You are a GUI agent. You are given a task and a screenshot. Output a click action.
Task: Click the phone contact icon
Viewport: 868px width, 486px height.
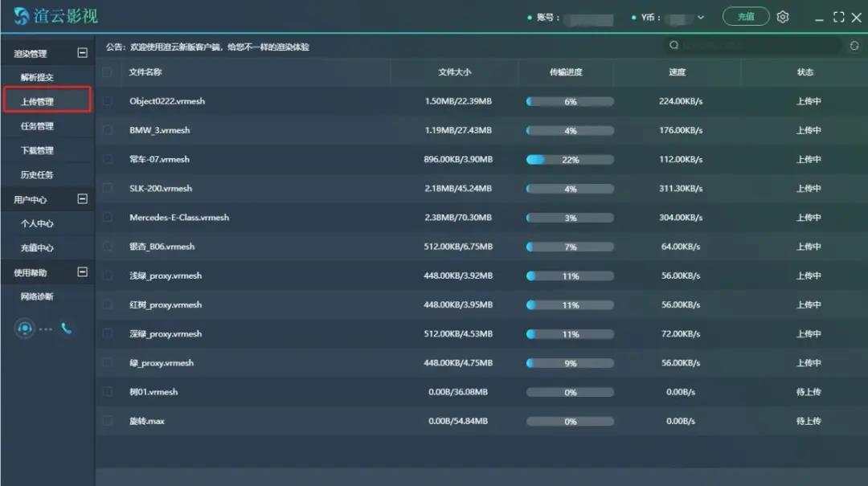pos(67,329)
